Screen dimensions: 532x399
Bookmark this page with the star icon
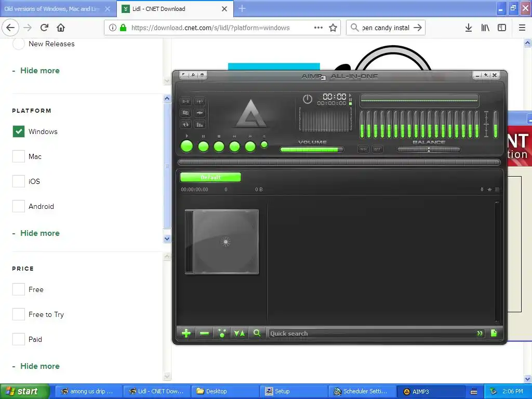coord(333,28)
